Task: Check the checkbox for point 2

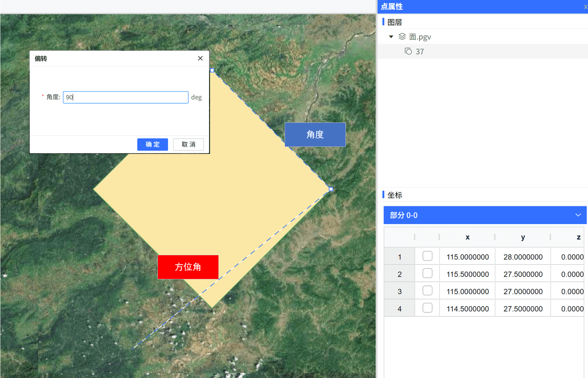Action: (x=427, y=274)
